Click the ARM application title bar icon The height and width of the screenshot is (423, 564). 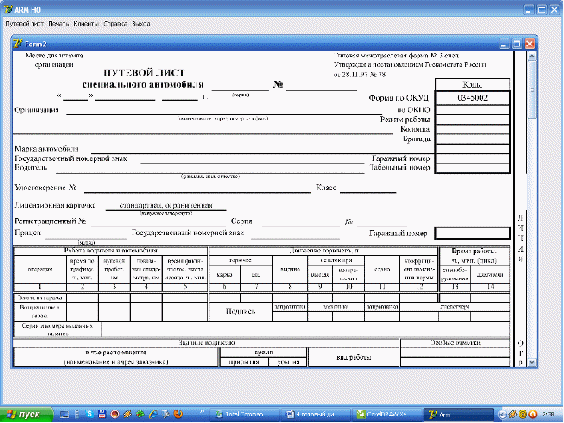click(8, 9)
